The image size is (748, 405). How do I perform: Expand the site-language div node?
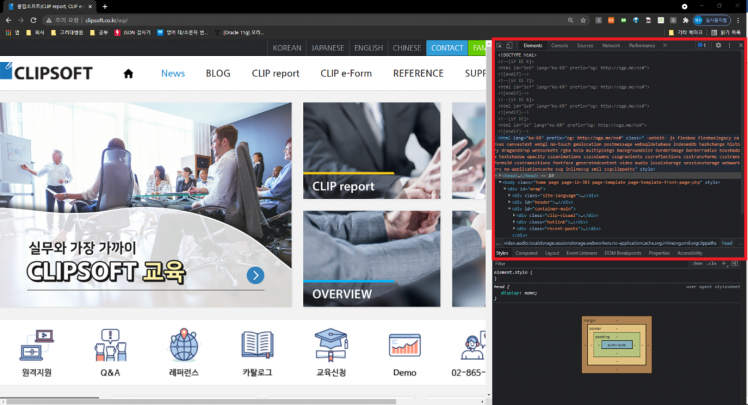coord(509,196)
